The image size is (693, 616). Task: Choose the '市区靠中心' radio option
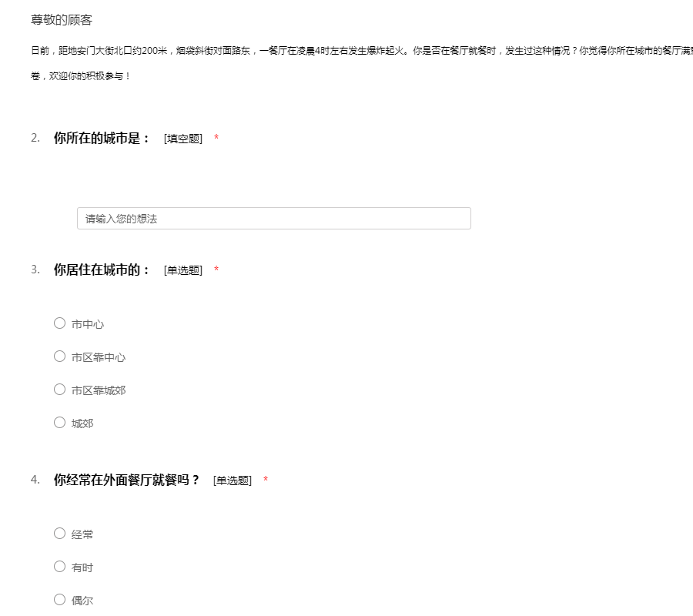(60, 357)
